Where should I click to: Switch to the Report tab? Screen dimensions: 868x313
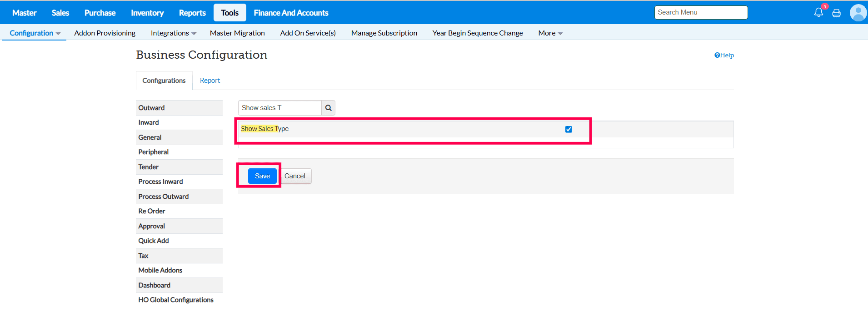[x=210, y=81]
